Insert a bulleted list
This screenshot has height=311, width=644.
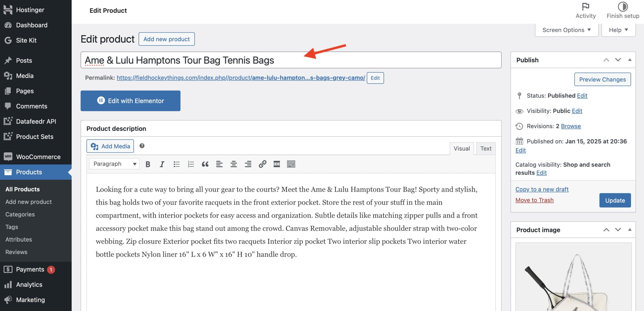pos(177,164)
